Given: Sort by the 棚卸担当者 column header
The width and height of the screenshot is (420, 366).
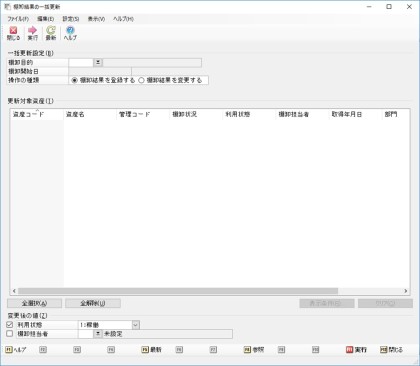Looking at the screenshot, I should [x=302, y=114].
